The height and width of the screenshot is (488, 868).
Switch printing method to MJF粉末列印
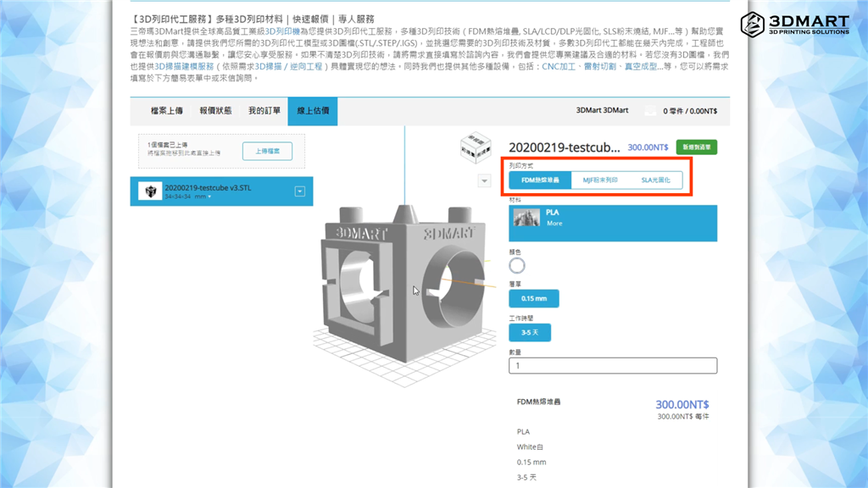[x=600, y=180]
